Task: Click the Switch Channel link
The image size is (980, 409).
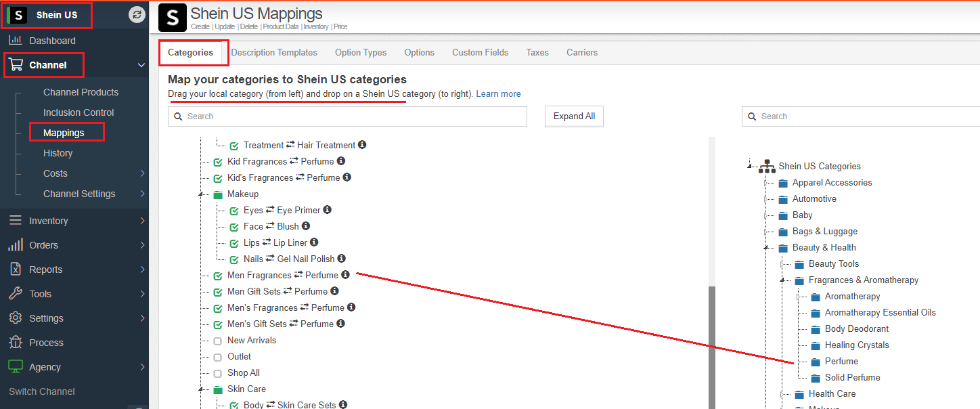Action: tap(42, 391)
